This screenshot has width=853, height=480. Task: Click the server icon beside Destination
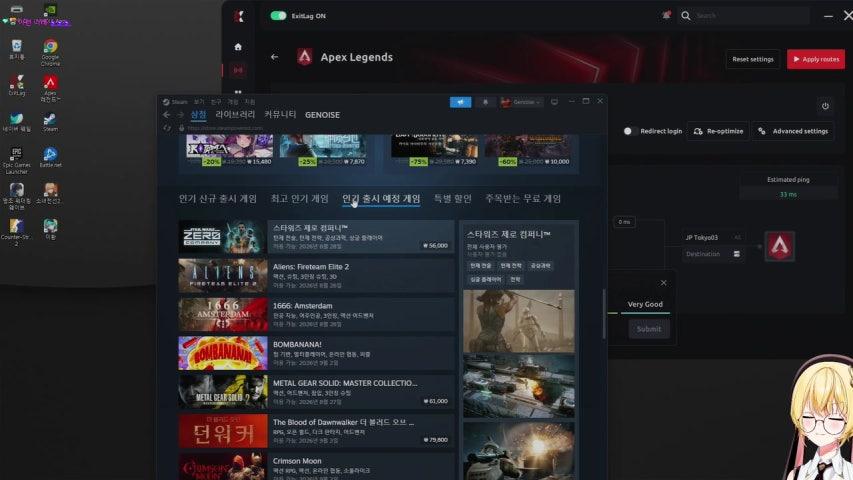[737, 254]
